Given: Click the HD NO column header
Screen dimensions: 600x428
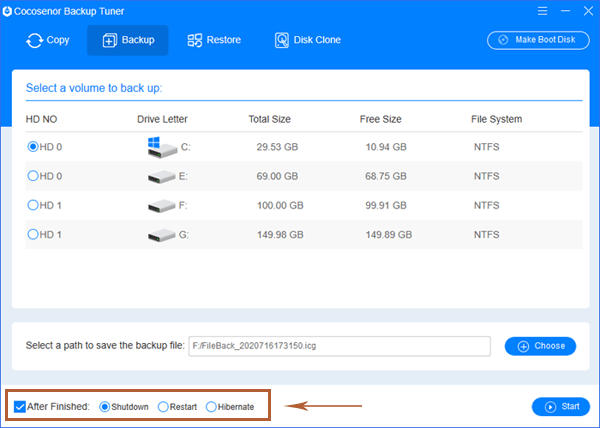Looking at the screenshot, I should pos(41,119).
